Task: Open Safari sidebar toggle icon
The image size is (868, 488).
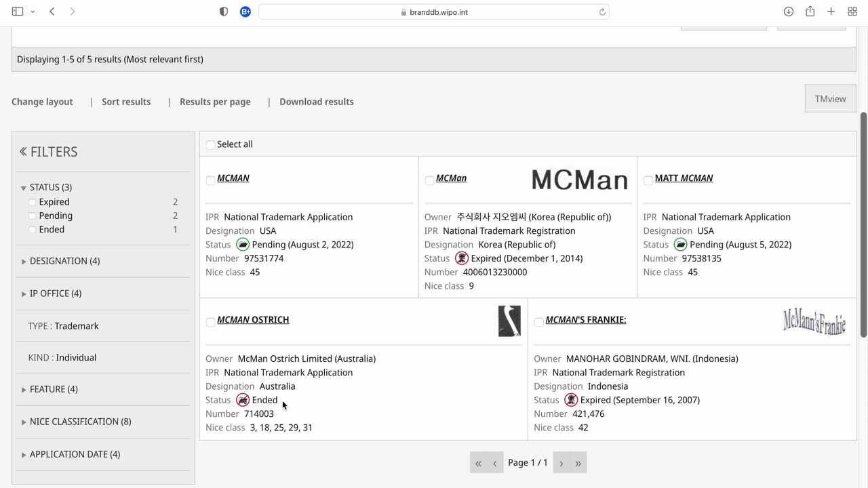Action: pos(18,12)
